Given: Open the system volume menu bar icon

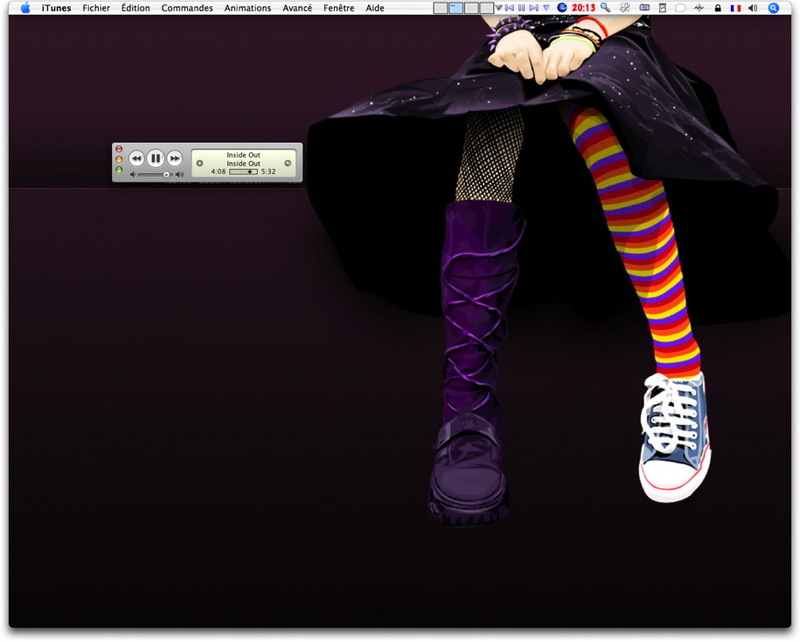Looking at the screenshot, I should coord(753,8).
